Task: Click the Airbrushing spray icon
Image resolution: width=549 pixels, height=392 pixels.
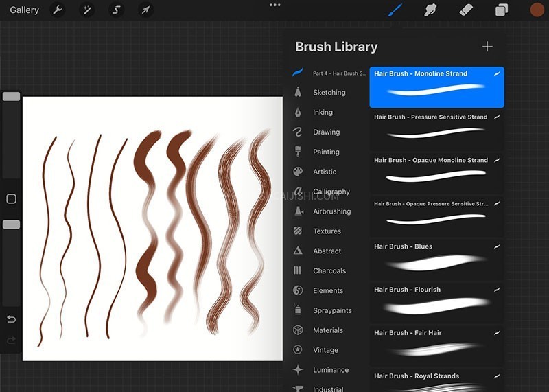Action: click(x=299, y=211)
